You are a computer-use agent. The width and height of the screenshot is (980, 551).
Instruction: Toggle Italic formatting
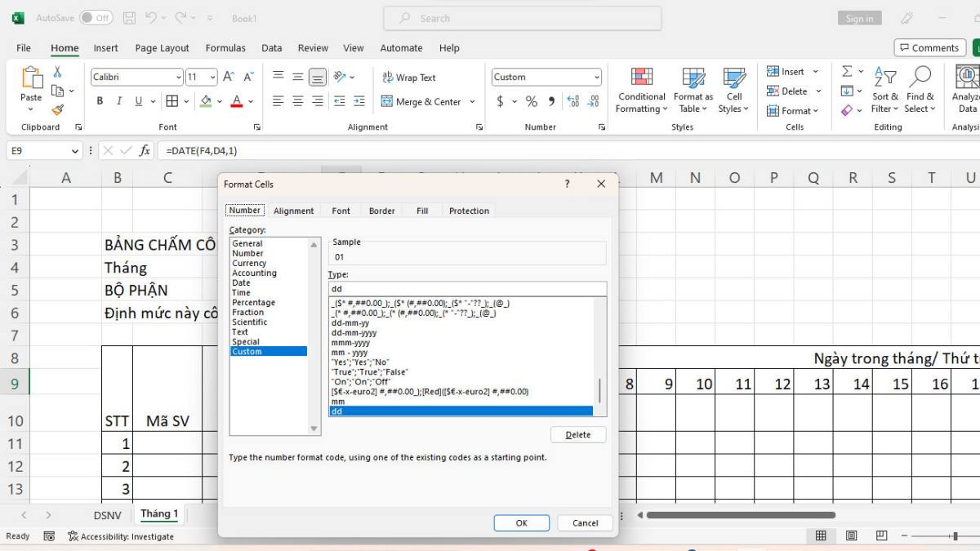(119, 101)
